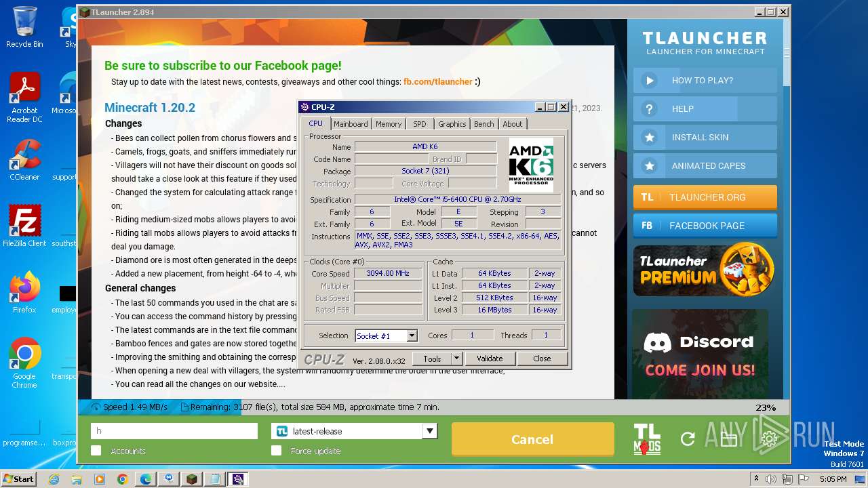Open the FACEBOOK PAGE button
Viewport: 868px width, 488px height.
coord(705,226)
